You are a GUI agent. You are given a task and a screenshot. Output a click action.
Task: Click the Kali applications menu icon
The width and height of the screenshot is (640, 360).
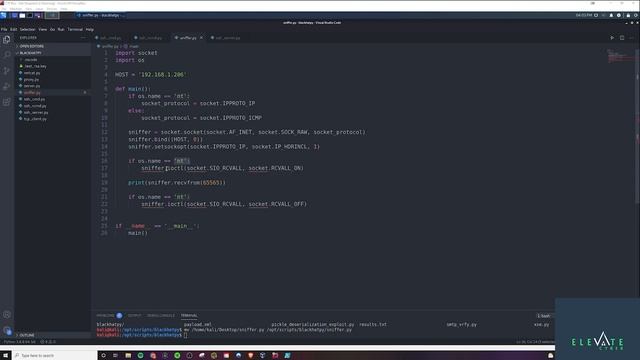tap(4, 15)
